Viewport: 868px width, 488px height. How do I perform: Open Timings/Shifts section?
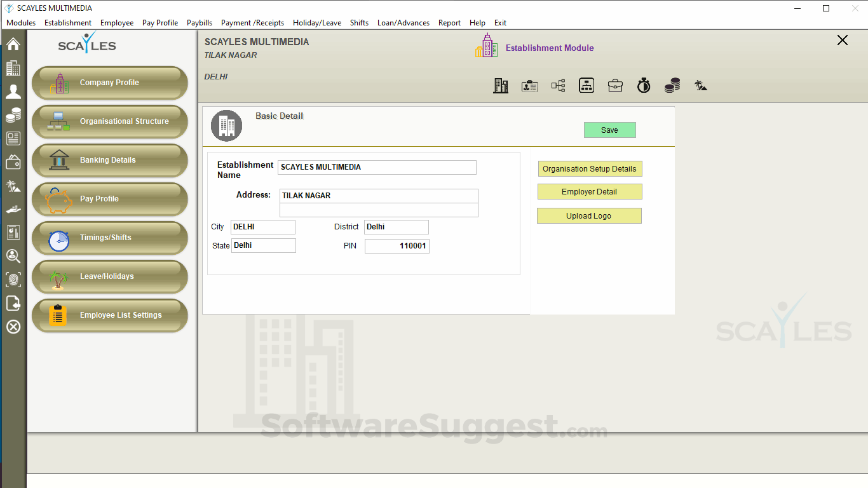[x=110, y=238]
